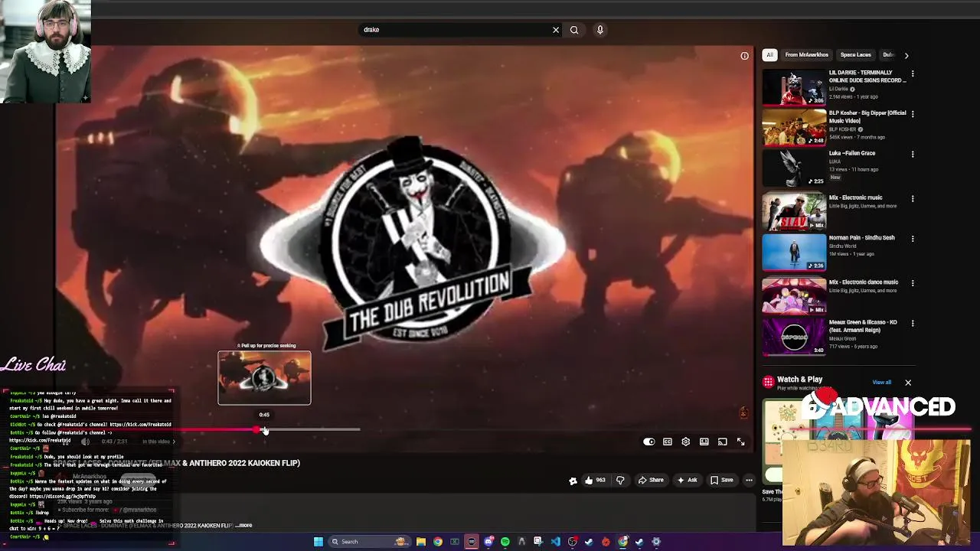Click View all in Watch & Play
Screen dimensions: 980x551
tap(881, 383)
